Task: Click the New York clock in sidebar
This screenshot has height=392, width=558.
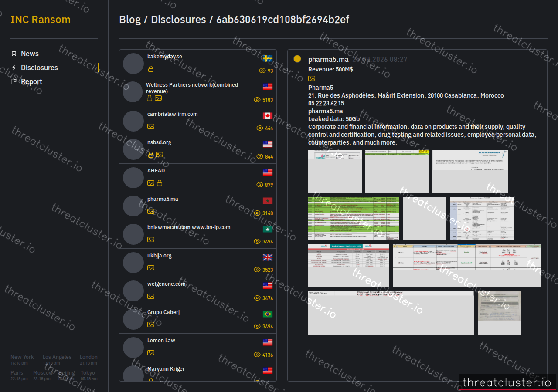Action: click(22, 360)
